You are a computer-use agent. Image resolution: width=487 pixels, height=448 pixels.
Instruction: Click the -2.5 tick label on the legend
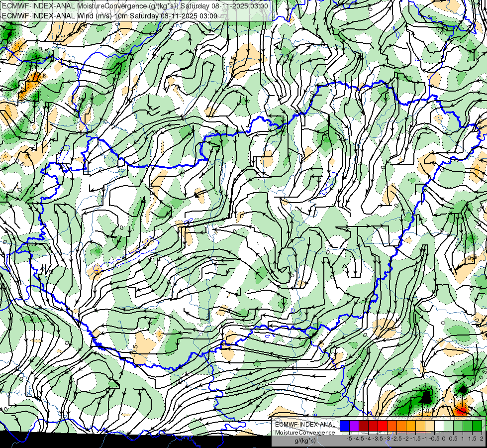pyautogui.click(x=396, y=439)
